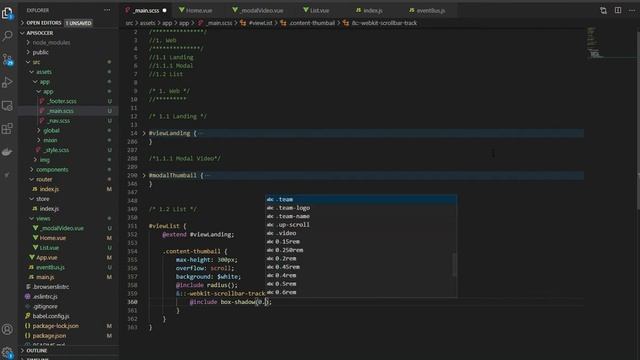Open the Search view in activity bar

[x=7, y=36]
